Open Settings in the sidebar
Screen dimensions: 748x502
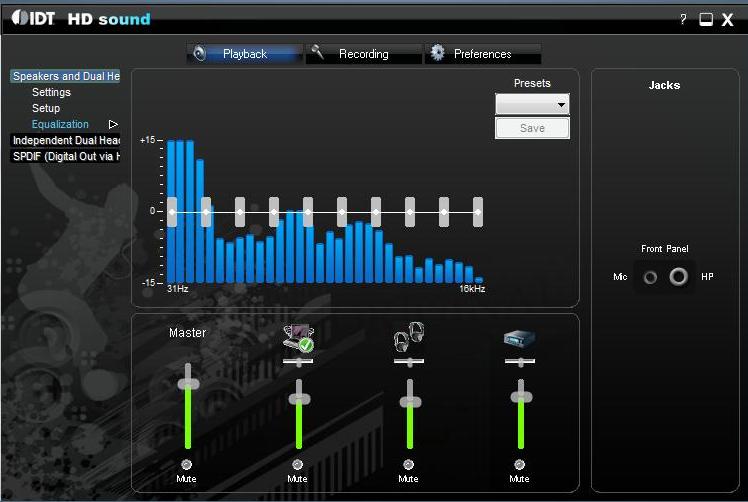point(51,92)
